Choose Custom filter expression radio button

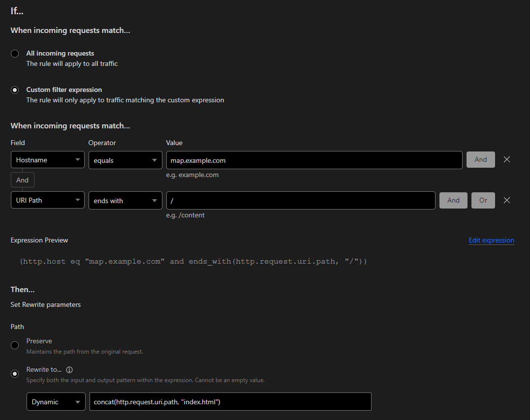(x=15, y=90)
